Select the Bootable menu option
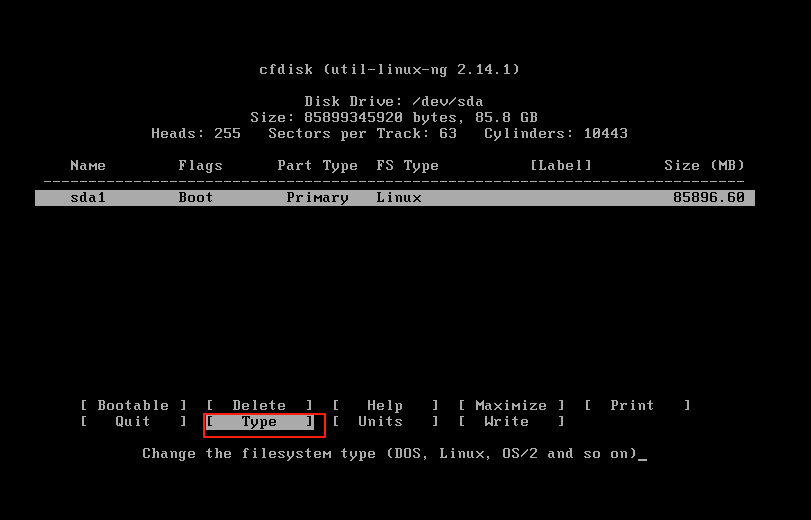 (x=133, y=405)
